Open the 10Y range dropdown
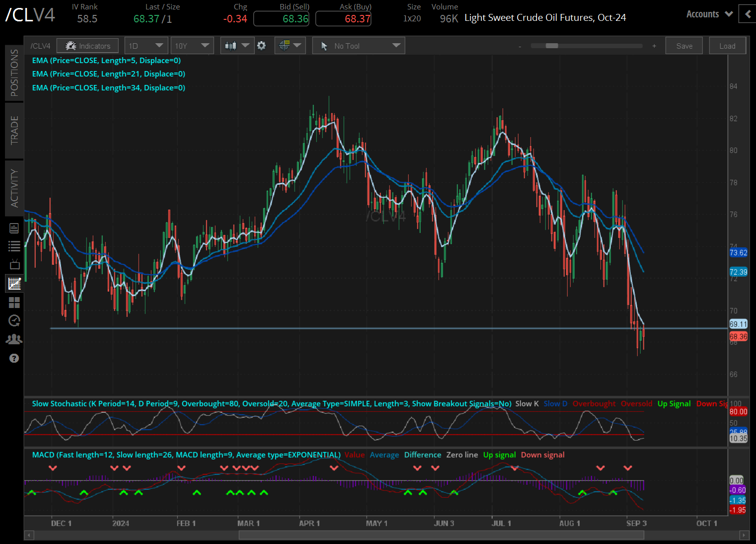This screenshot has width=756, height=544. (x=192, y=46)
